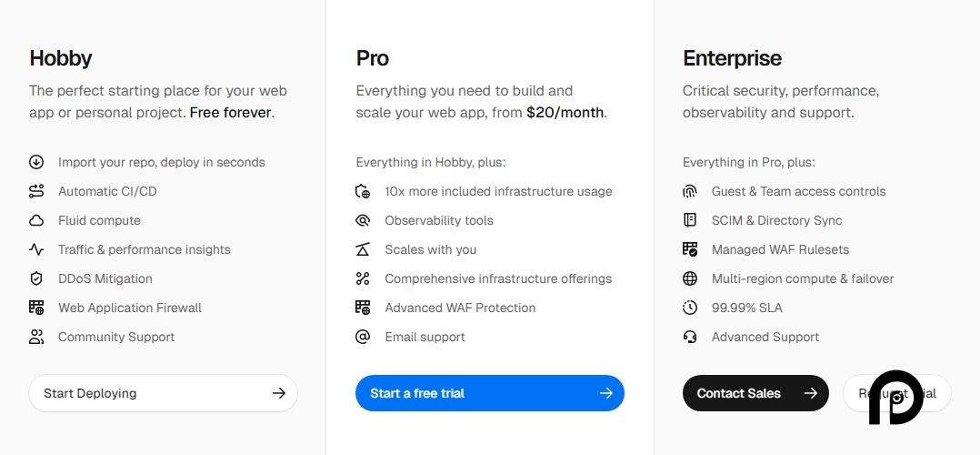Click the clock icon beside 99.99% SLA
The width and height of the screenshot is (980, 455).
coord(690,308)
